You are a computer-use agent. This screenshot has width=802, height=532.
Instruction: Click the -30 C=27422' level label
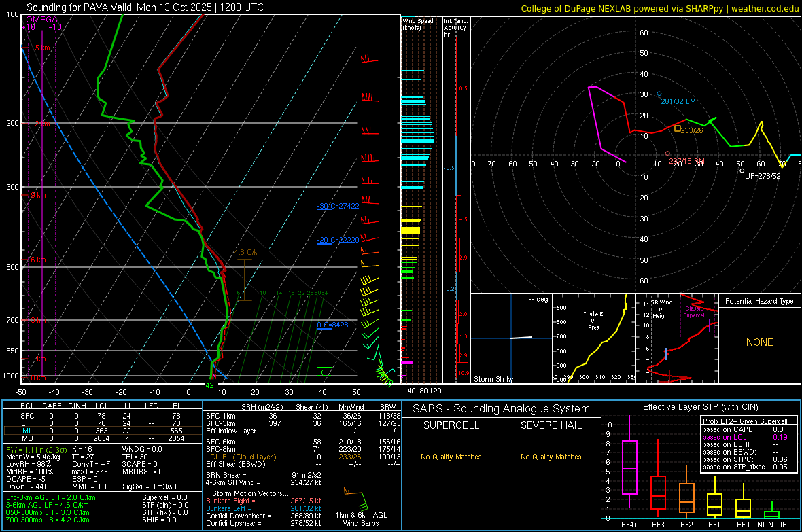338,206
